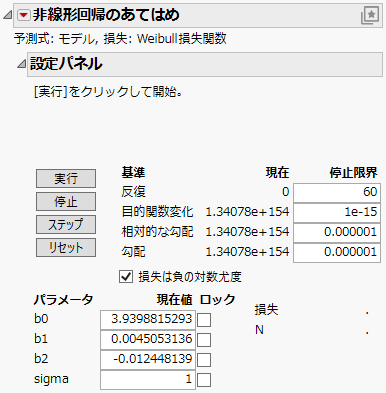Image resolution: width=386 pixels, height=393 pixels.
Task: Edit the b2 current value field
Action: tap(148, 359)
